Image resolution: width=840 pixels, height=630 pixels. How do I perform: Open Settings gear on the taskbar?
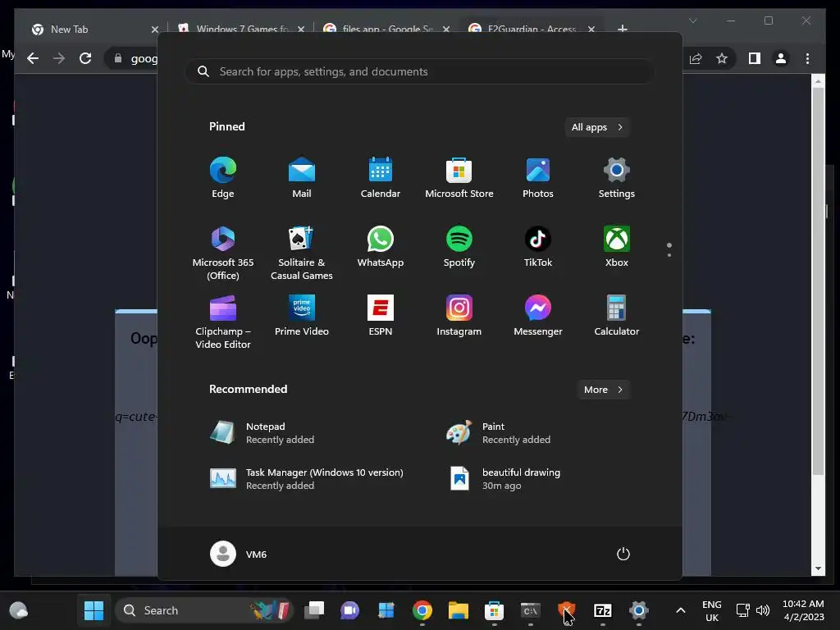[638, 610]
